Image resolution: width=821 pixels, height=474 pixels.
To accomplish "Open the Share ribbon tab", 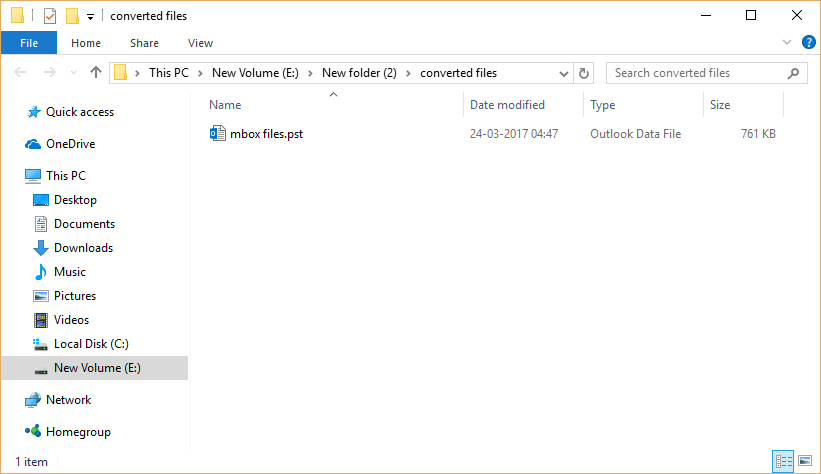I will pos(145,43).
